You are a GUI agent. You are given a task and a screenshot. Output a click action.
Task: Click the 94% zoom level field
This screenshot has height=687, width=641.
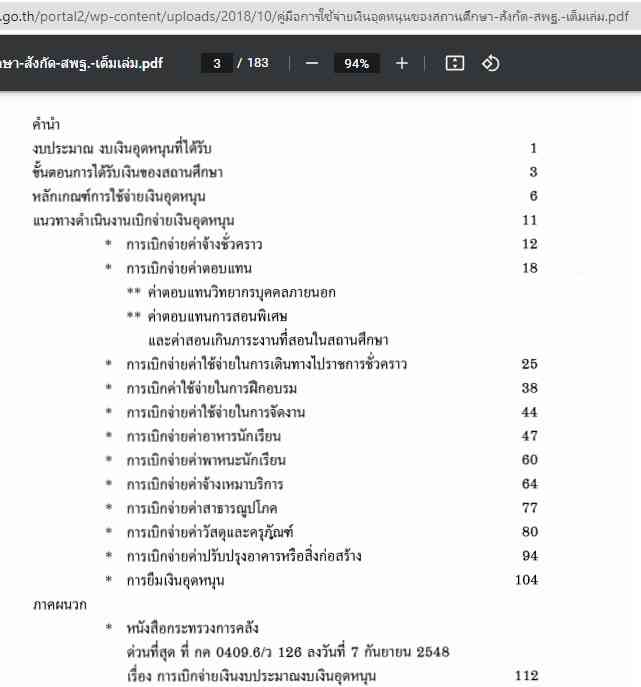coord(357,63)
